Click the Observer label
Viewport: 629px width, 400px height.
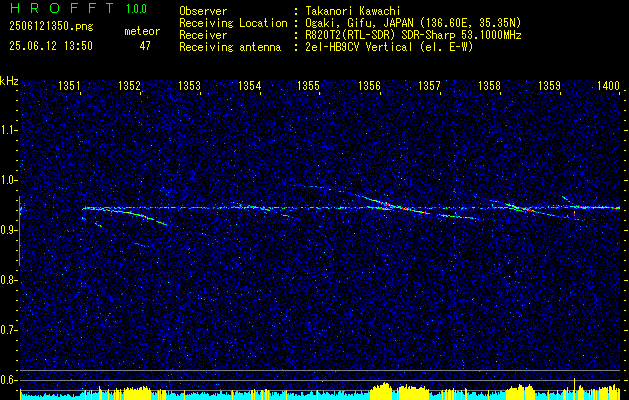(203, 11)
